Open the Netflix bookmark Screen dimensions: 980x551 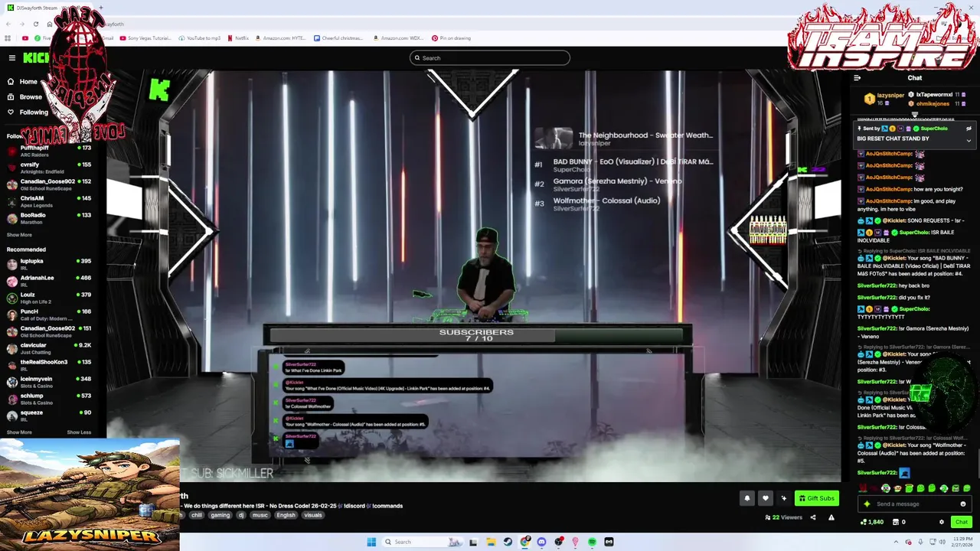pos(238,38)
